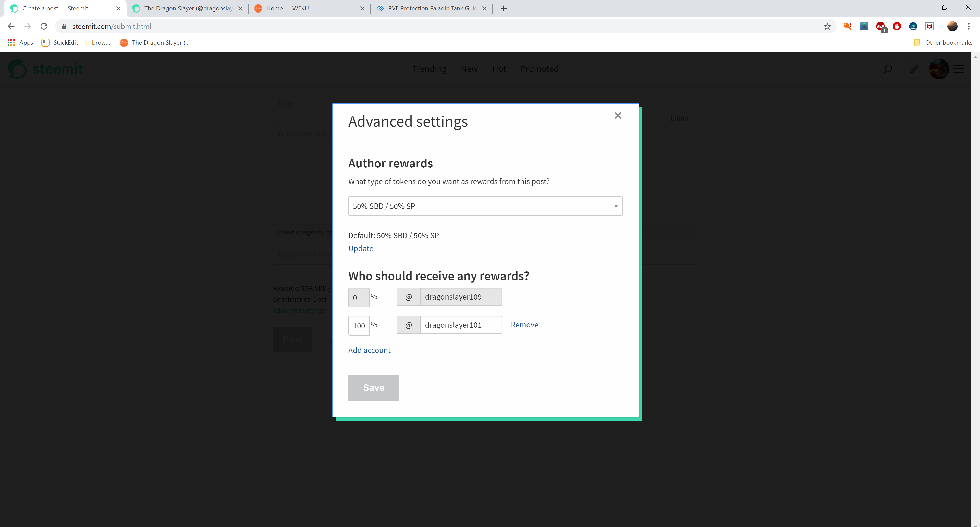Image resolution: width=980 pixels, height=527 pixels.
Task: Click the browser reload icon
Action: click(44, 26)
